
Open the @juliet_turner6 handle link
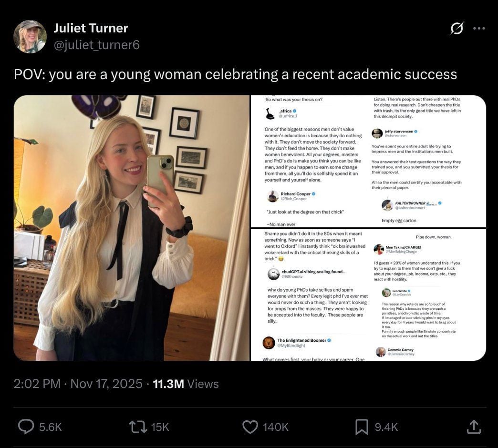pos(96,45)
